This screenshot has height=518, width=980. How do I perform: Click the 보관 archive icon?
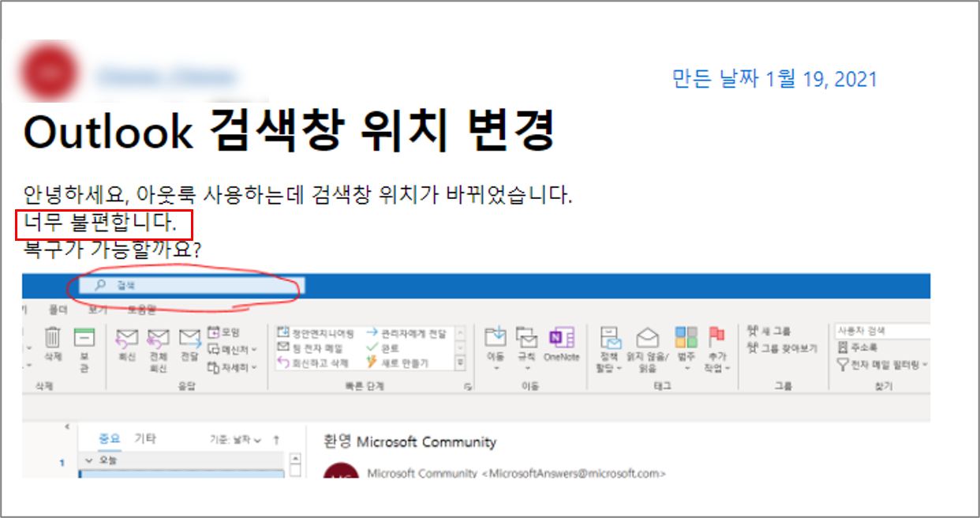(84, 337)
